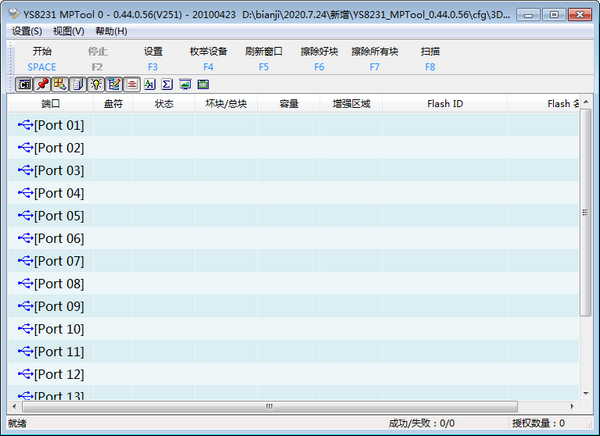Viewport: 600px width, 436px height.
Task: Click the 盘符 column header
Action: coord(113,104)
